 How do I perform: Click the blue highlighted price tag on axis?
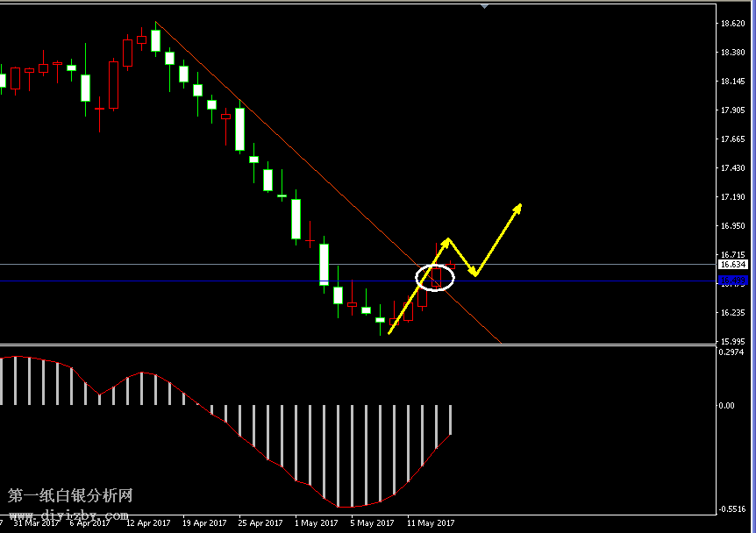(731, 281)
